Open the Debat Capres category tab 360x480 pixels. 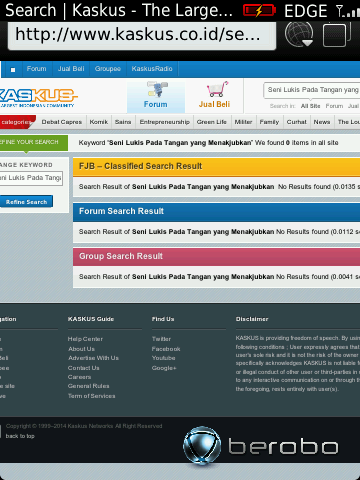point(62,122)
